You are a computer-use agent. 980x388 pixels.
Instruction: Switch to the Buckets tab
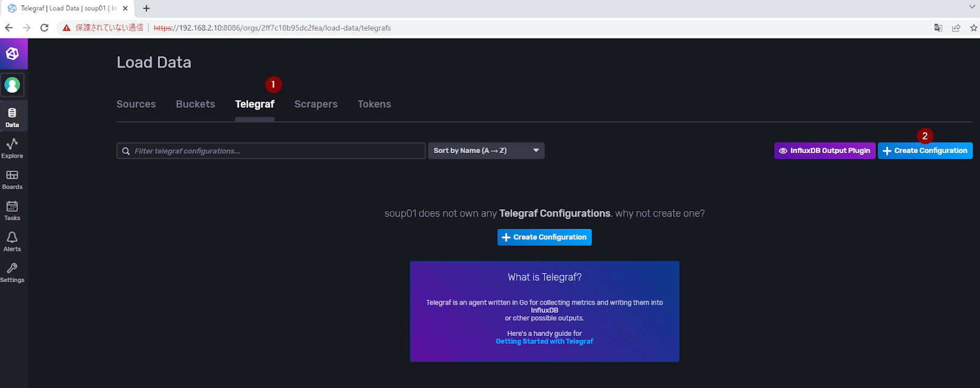click(195, 104)
